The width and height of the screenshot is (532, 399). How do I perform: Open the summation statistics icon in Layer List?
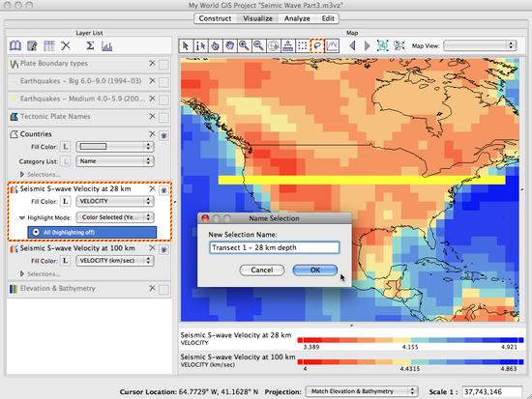coord(90,45)
